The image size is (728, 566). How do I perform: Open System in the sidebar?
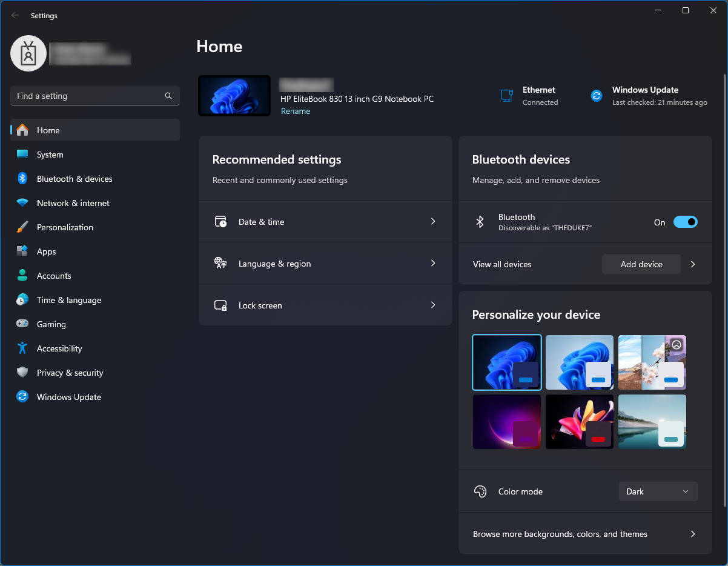[x=95, y=155]
